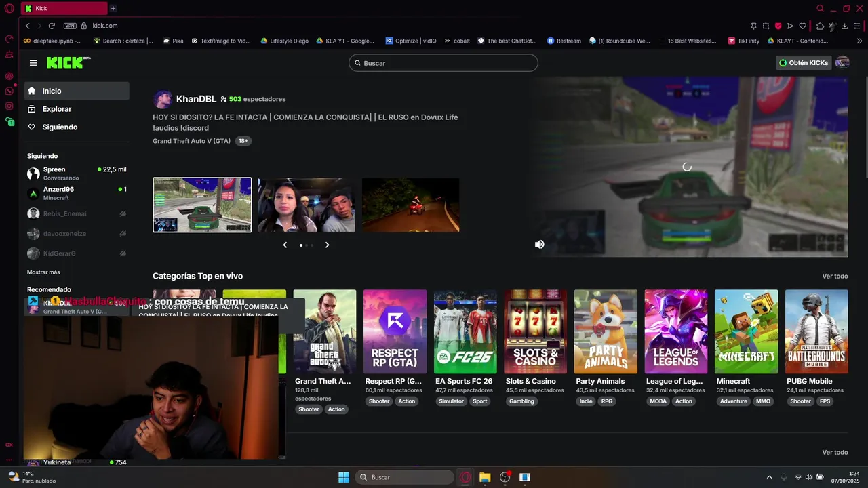Open the taskbar volume speaker icon
The height and width of the screenshot is (488, 868).
tap(808, 477)
